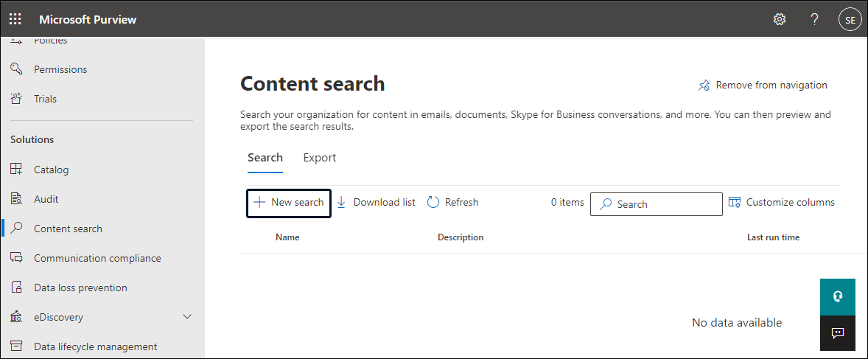The image size is (868, 359).
Task: Click the Refresh button label
Action: (x=462, y=202)
